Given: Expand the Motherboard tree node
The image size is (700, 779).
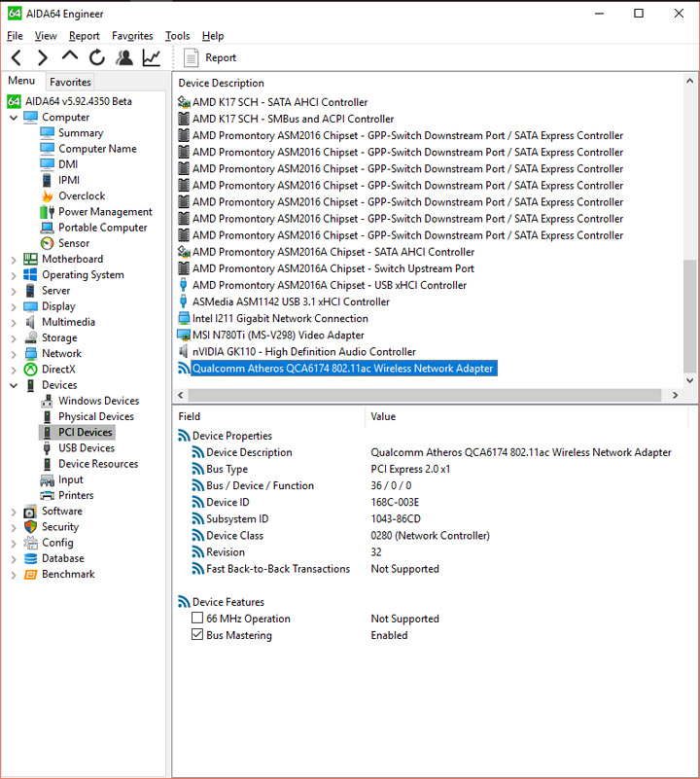Looking at the screenshot, I should [14, 260].
